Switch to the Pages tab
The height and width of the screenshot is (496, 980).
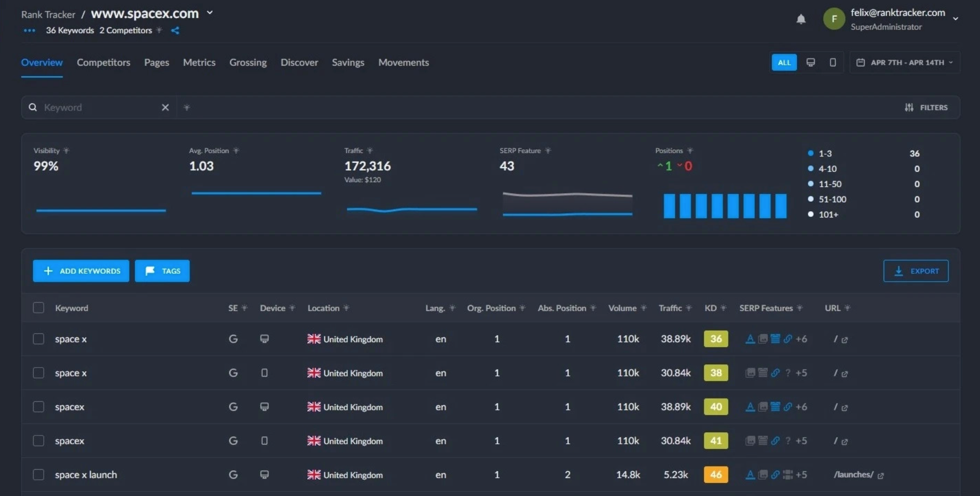coord(156,62)
